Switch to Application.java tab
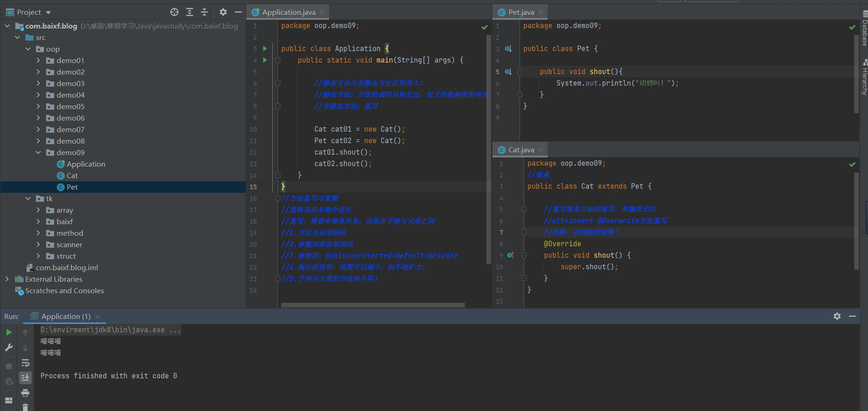Screen dimensions: 868x411 pyautogui.click(x=289, y=12)
